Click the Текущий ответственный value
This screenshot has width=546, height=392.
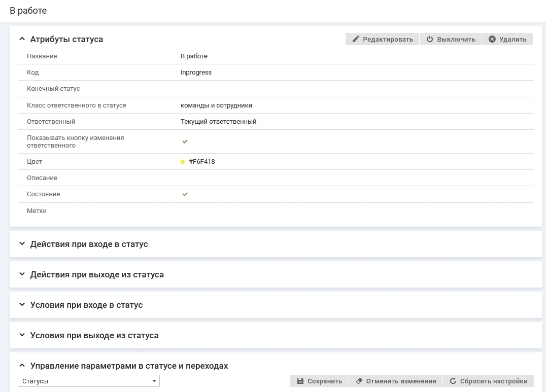point(218,122)
